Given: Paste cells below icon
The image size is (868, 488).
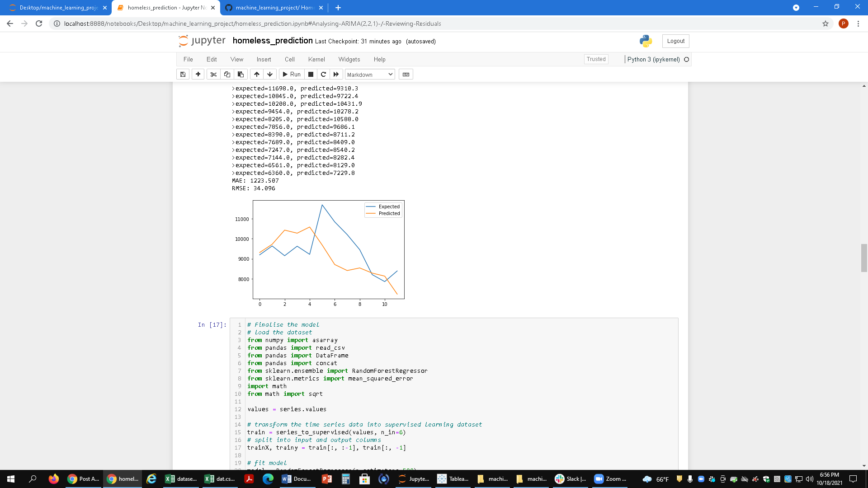Looking at the screenshot, I should [x=241, y=74].
